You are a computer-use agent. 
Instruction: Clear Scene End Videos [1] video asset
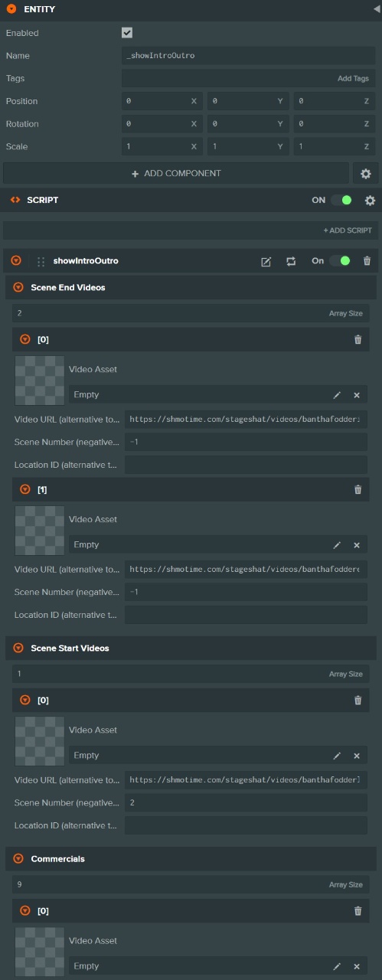[357, 545]
